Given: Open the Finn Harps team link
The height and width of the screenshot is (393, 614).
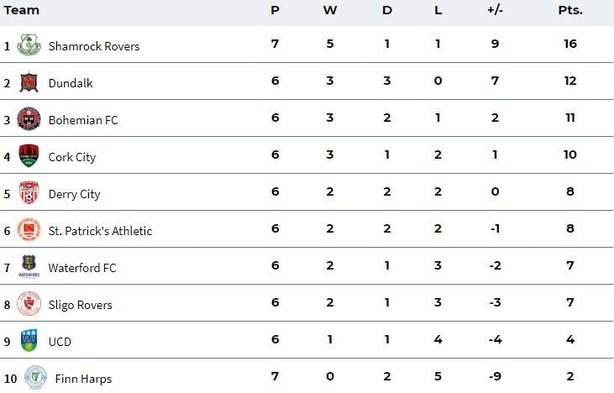Looking at the screenshot, I should (x=83, y=379).
